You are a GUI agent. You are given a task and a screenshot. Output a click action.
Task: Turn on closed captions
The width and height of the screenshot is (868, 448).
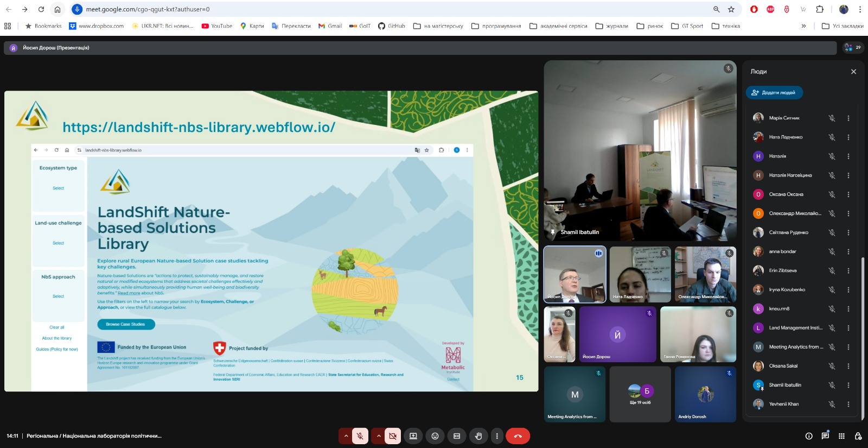(457, 436)
